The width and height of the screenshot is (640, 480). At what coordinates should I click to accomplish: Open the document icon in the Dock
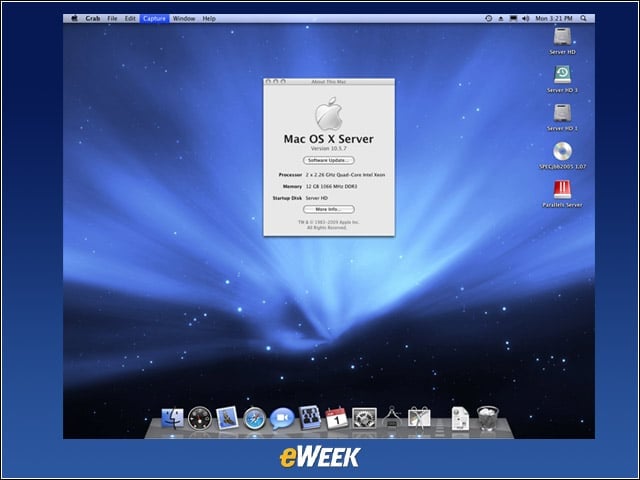460,418
